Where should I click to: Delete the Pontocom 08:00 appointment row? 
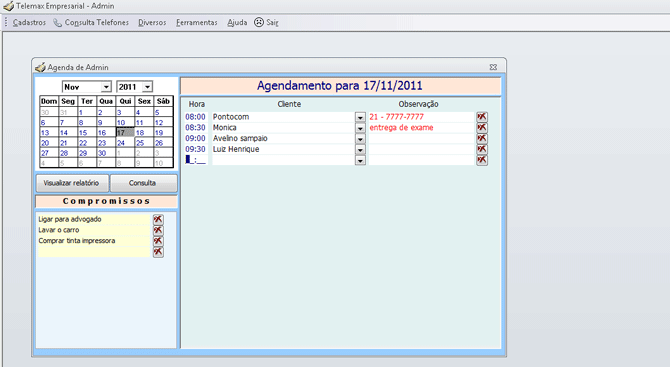(x=482, y=117)
